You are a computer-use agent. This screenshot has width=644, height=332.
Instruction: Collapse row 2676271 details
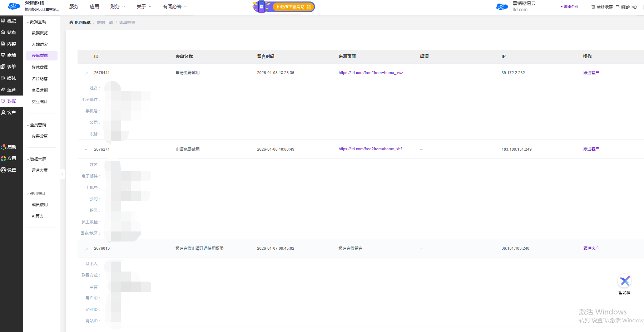[x=86, y=150]
